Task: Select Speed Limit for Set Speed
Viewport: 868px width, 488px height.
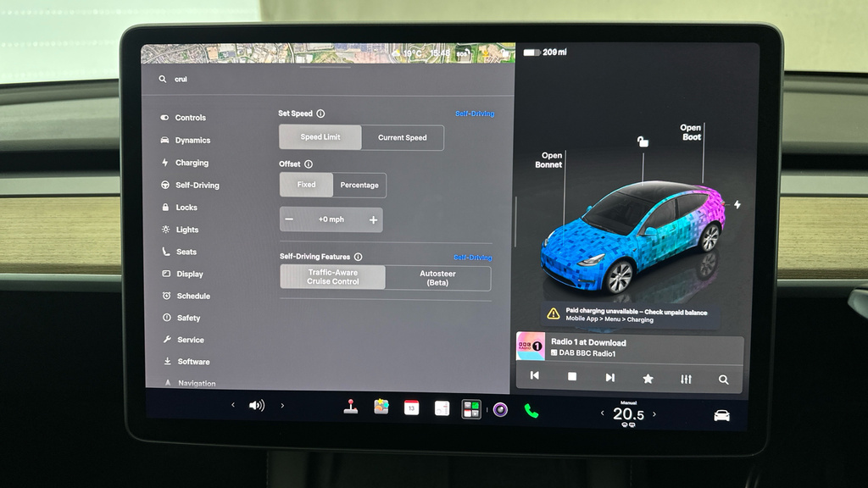Action: coord(320,137)
